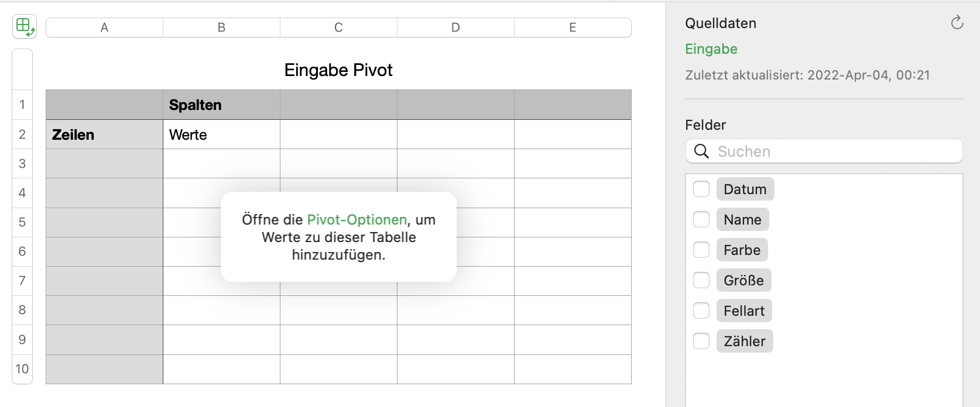980x407 pixels.
Task: Open the Eingabe source table link
Action: [711, 49]
